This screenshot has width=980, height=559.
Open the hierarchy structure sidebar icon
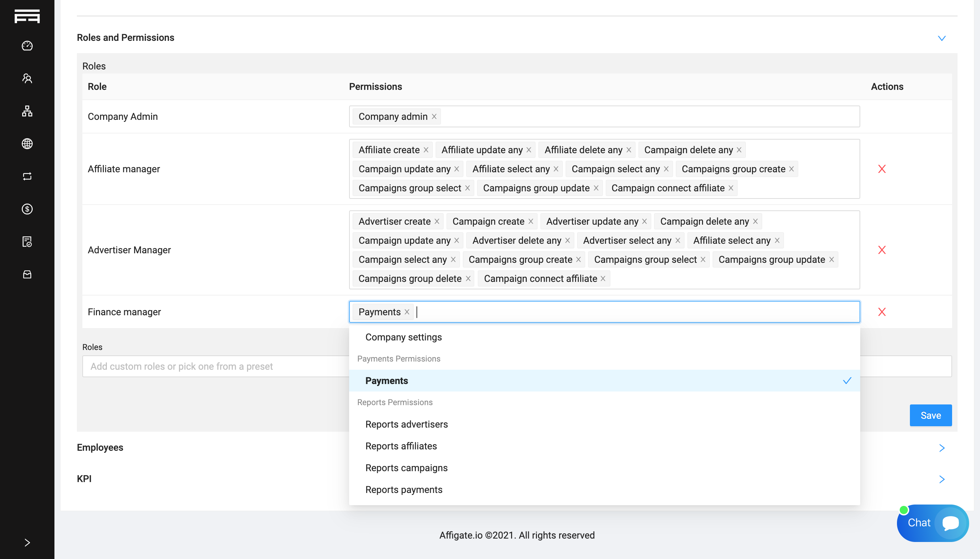(x=27, y=111)
